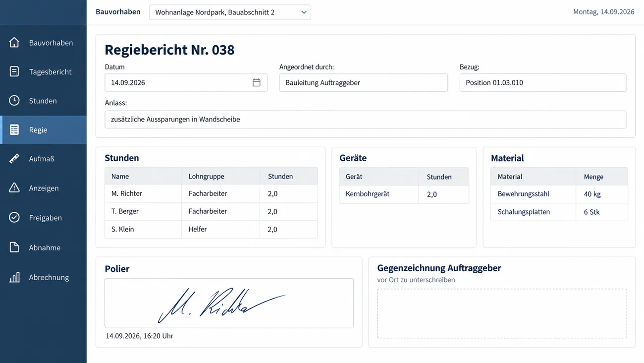
Task: Click the 6 Stk quantity cell
Action: pyautogui.click(x=602, y=212)
